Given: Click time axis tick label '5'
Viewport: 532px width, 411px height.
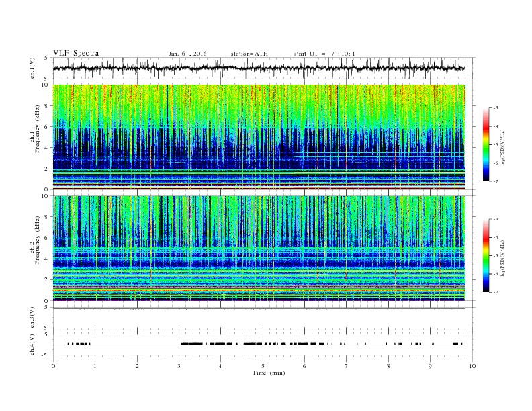Looking at the screenshot, I should tap(263, 366).
